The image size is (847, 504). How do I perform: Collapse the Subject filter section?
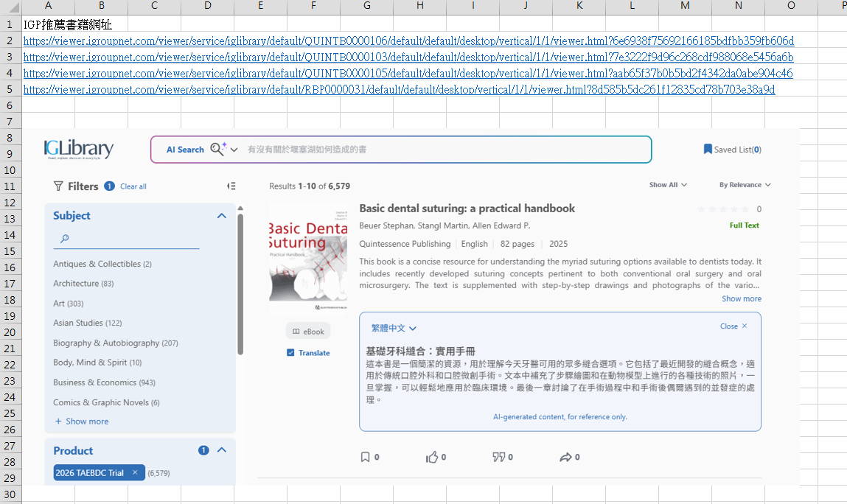point(221,216)
